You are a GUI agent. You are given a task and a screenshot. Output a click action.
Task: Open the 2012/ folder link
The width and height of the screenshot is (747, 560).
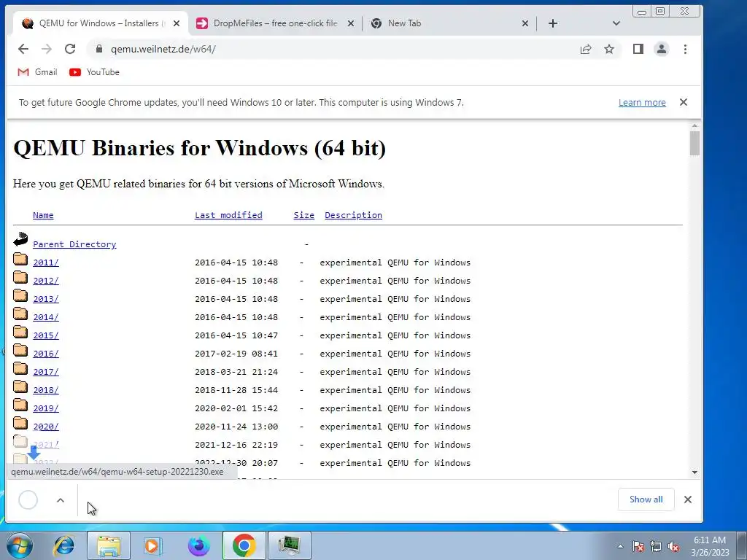46,281
